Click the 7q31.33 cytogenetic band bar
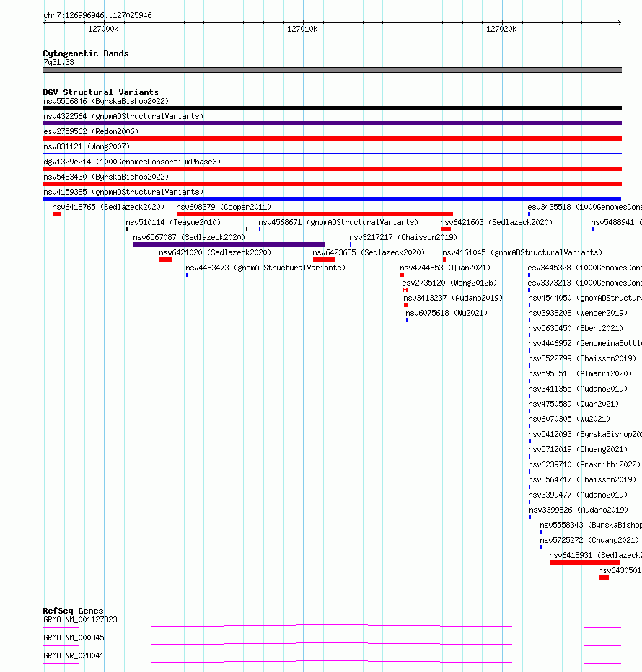 click(332, 70)
